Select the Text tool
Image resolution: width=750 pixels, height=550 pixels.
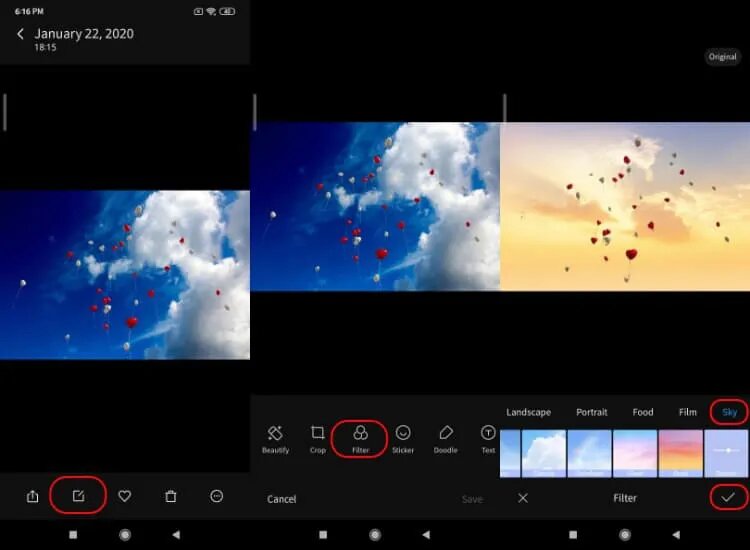(488, 438)
